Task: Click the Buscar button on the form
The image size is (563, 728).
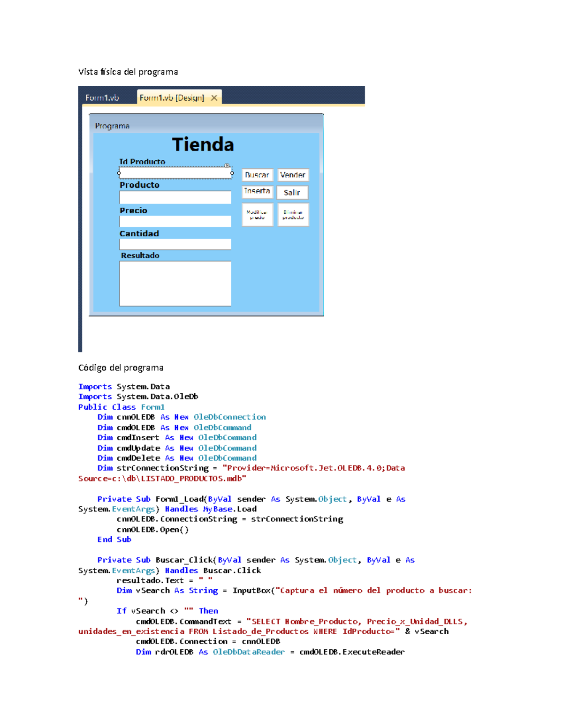Action: coord(257,175)
